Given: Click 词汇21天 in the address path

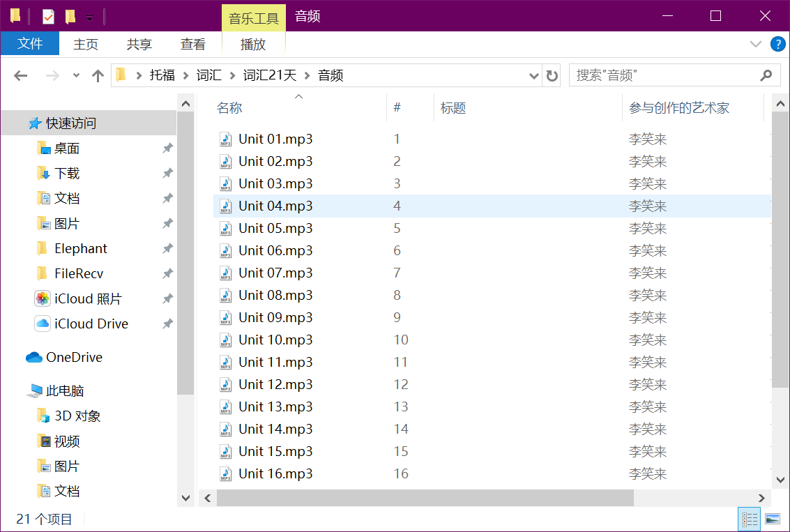Looking at the screenshot, I should (x=270, y=75).
